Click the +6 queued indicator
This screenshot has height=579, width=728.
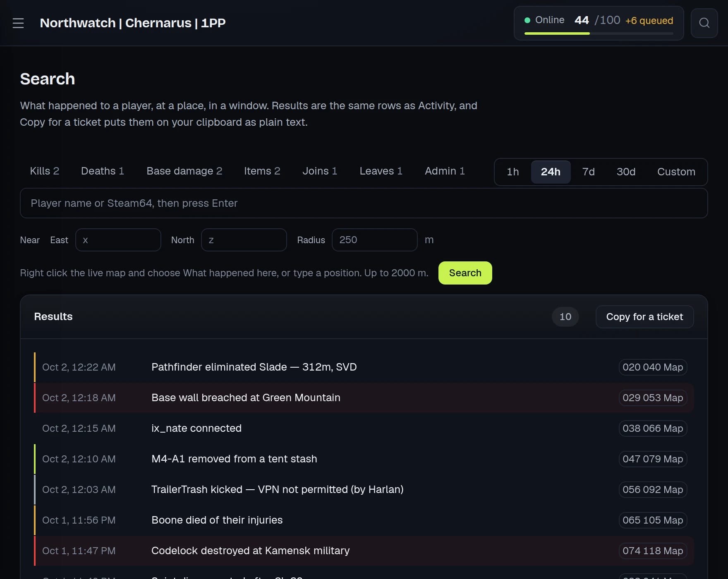(649, 21)
